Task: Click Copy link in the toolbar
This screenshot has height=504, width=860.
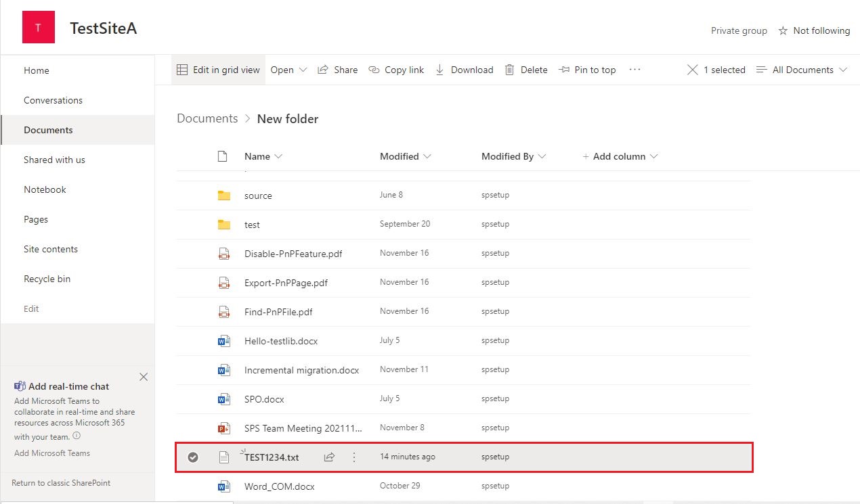Action: (x=396, y=70)
